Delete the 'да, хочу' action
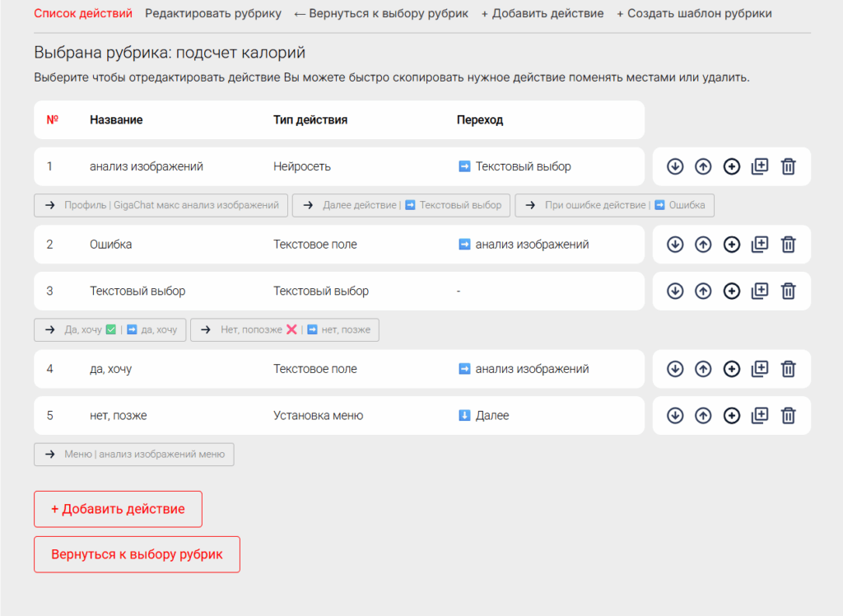This screenshot has height=616, width=843. click(788, 369)
